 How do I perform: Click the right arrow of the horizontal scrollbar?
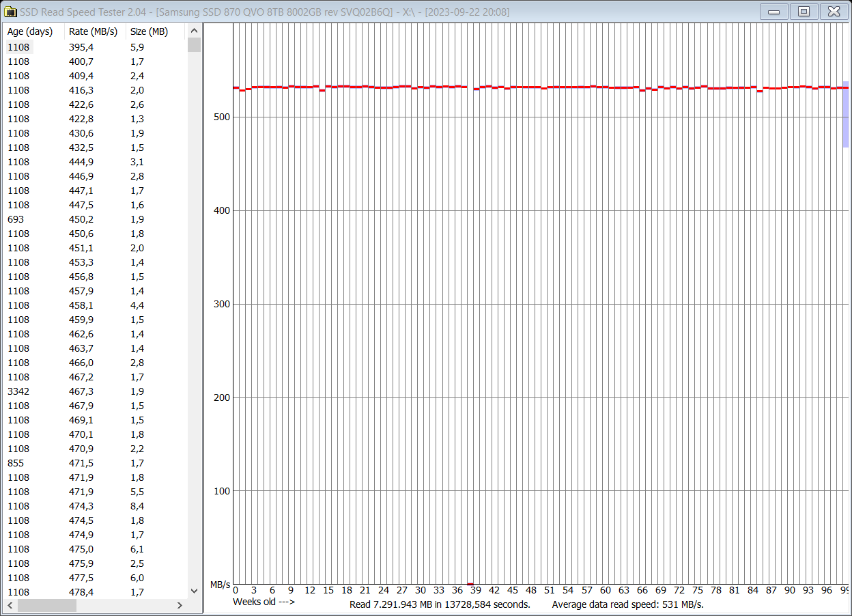point(180,605)
